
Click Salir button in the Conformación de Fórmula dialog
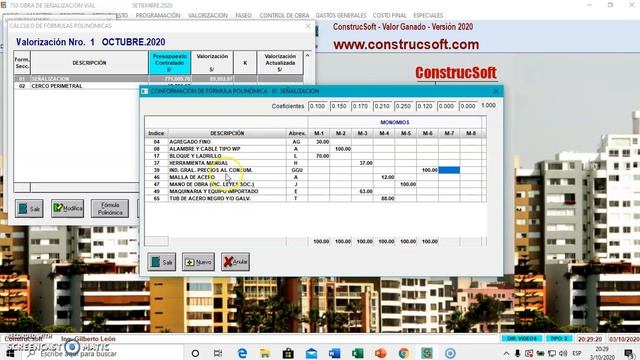(x=162, y=262)
